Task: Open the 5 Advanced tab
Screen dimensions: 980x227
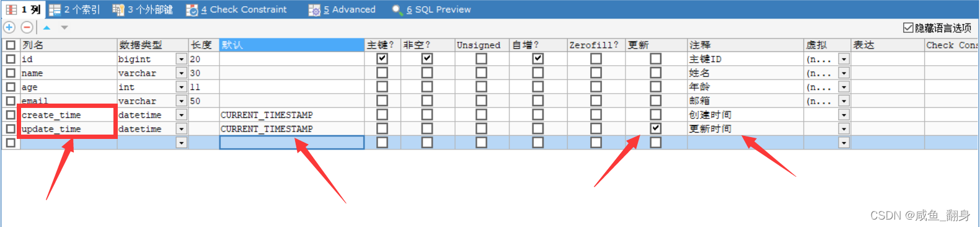Action: (x=342, y=9)
